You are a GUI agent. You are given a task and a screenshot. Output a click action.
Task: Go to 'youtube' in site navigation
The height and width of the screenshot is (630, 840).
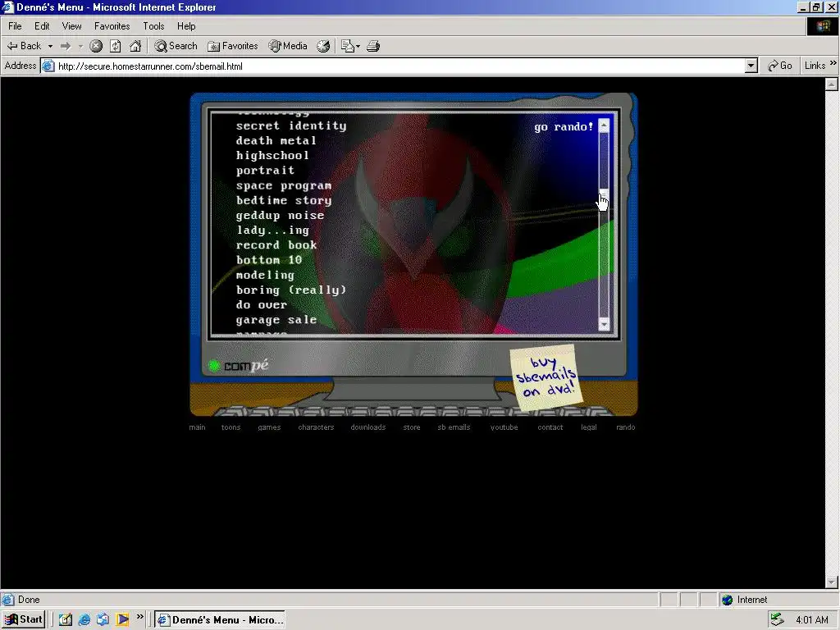pos(504,427)
